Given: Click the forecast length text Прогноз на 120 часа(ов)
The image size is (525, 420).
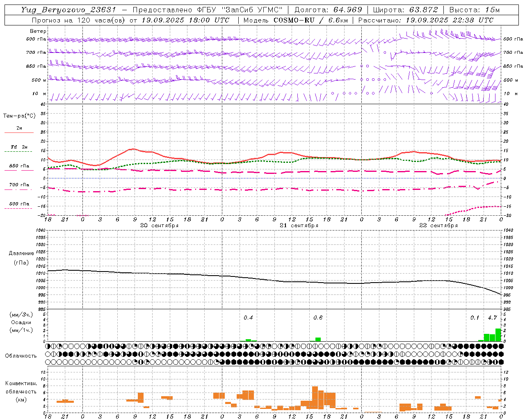Looking at the screenshot, I should (x=78, y=20).
